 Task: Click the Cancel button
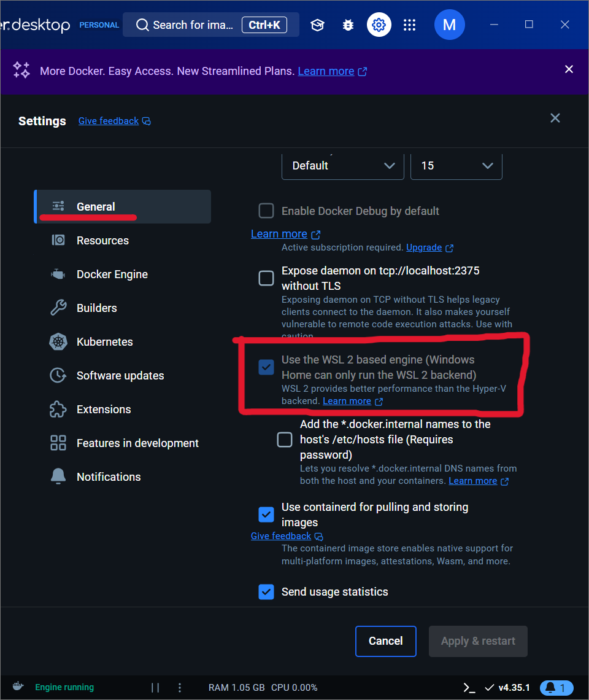pos(385,641)
